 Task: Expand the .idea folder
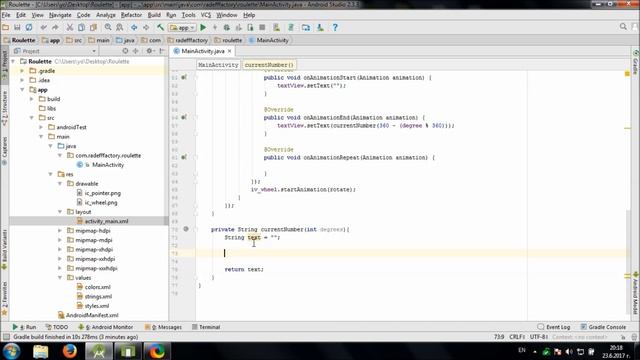point(22,80)
